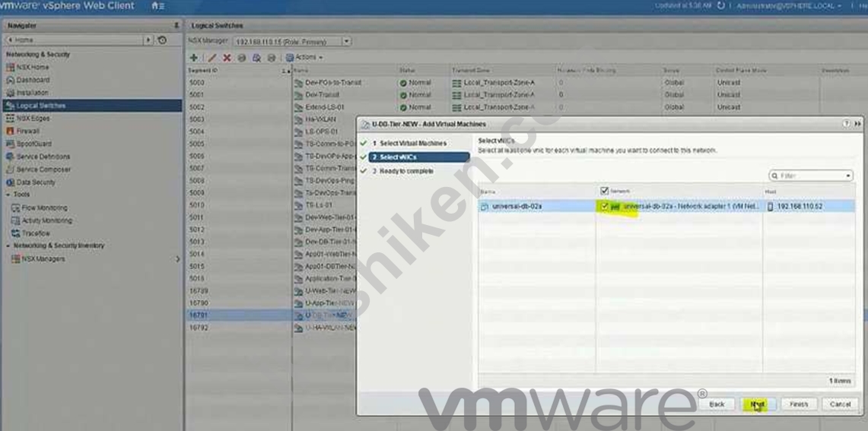Image resolution: width=868 pixels, height=431 pixels.
Task: Expand NSX Managers chevron arrow
Action: tap(178, 259)
